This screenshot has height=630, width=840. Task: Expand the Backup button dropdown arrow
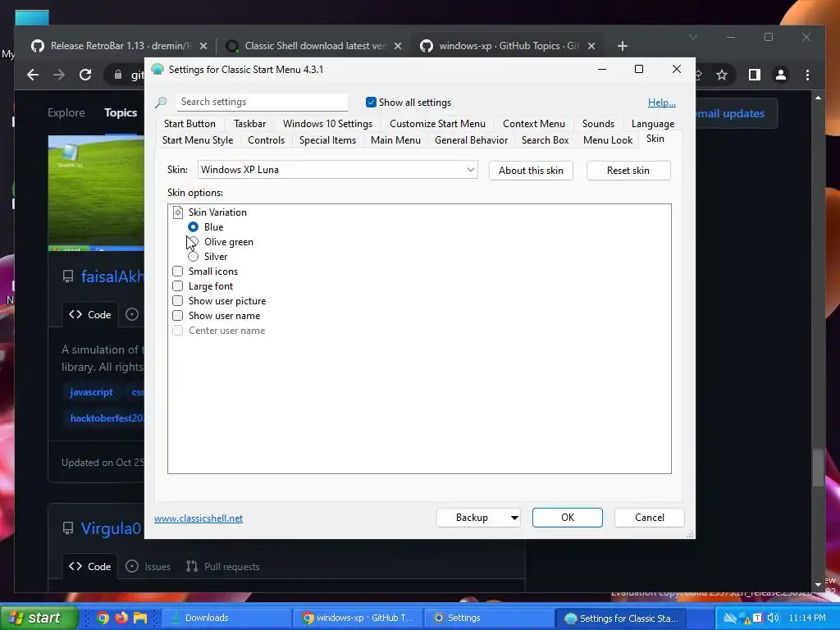point(514,518)
